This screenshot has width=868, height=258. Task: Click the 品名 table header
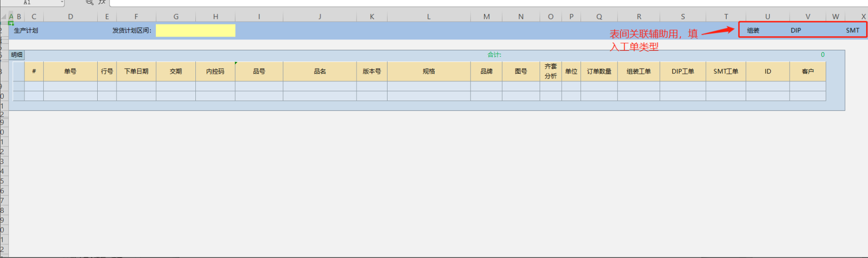320,71
